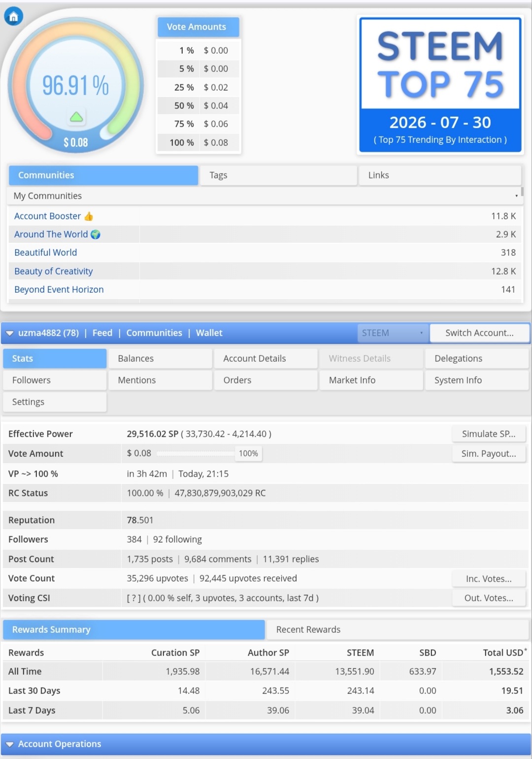Viewport: 532px width, 759px height.
Task: Open the STEEM chain dropdown
Action: [x=393, y=333]
